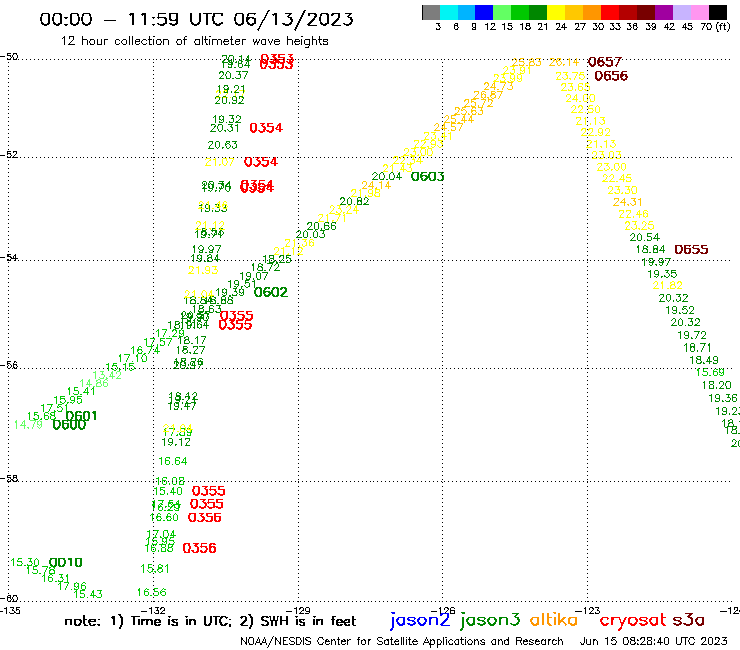
Task: Click the 'jason2' satellite legend label
Action: coord(420,620)
